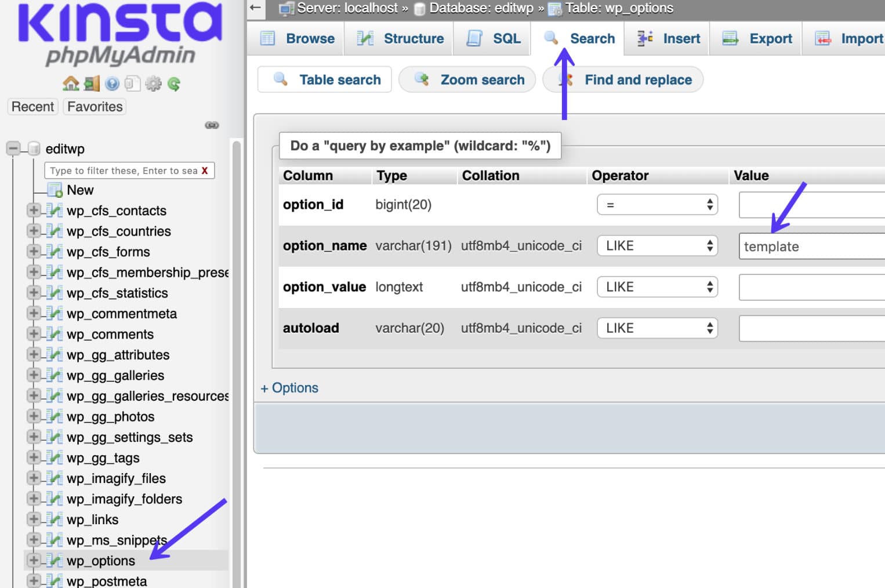This screenshot has height=588, width=885.
Task: Expand the wp_comments table node
Action: coord(33,334)
